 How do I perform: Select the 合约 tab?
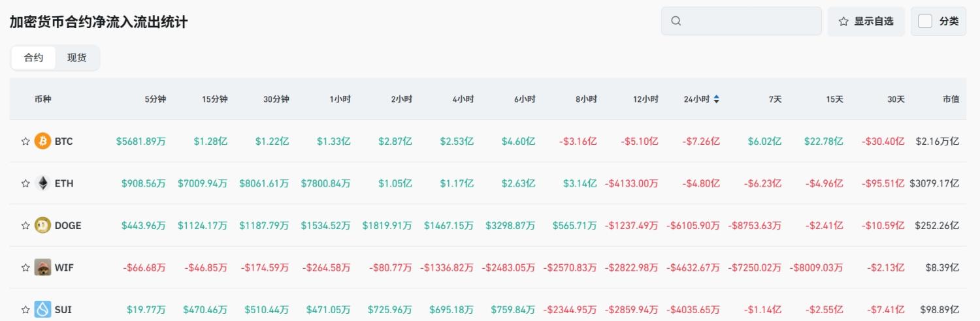tap(34, 57)
